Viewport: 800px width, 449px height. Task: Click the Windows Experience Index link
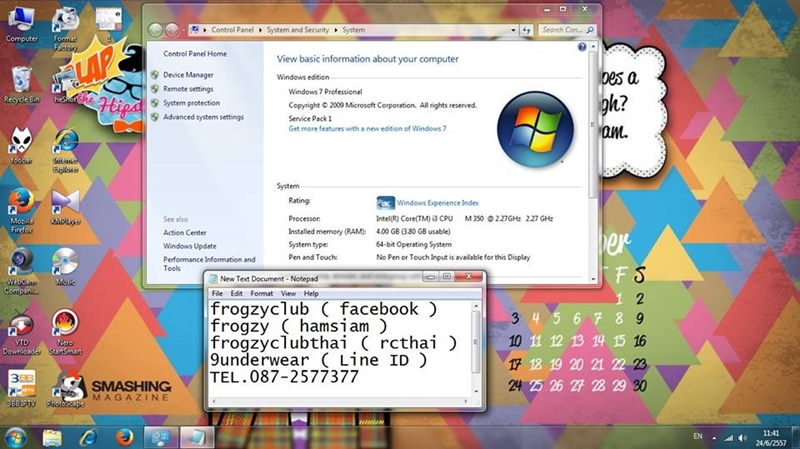pos(438,203)
